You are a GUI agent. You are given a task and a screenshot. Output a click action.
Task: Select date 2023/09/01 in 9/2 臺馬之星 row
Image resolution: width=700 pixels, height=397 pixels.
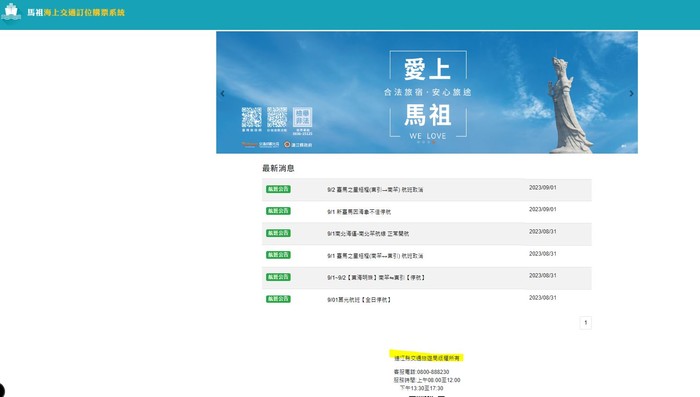point(542,188)
